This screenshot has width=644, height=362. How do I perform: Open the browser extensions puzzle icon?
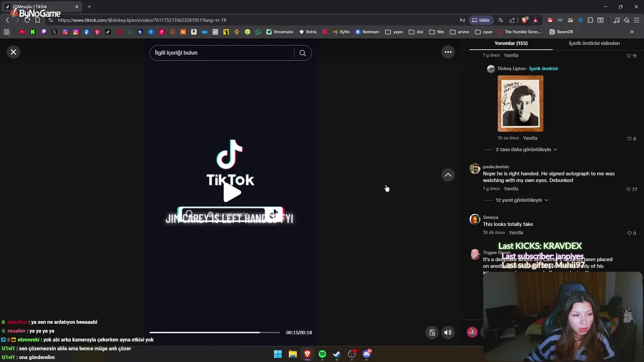[x=590, y=20]
